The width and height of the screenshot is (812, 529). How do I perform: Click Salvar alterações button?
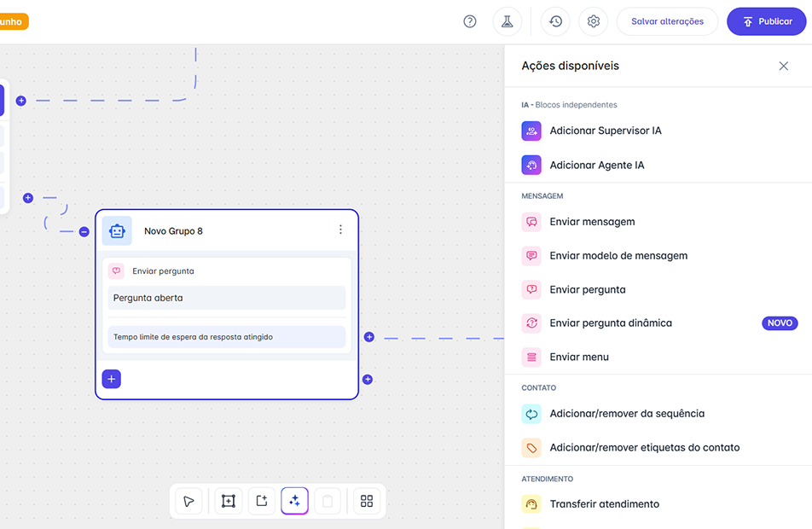pyautogui.click(x=667, y=21)
